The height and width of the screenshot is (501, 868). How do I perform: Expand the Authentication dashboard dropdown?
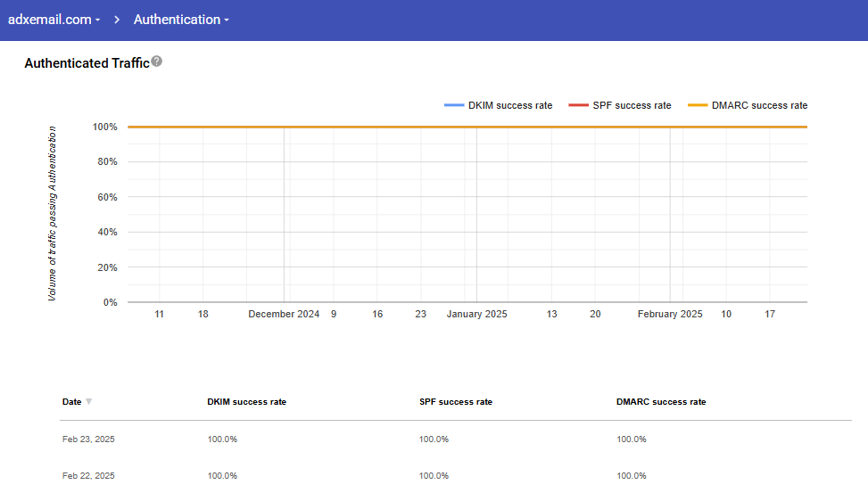pyautogui.click(x=181, y=20)
